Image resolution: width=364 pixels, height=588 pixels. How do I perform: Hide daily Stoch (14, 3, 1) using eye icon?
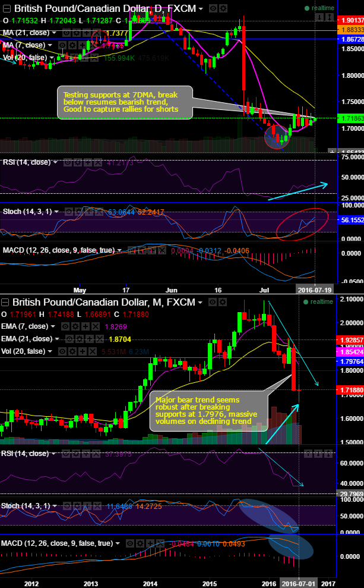point(69,212)
